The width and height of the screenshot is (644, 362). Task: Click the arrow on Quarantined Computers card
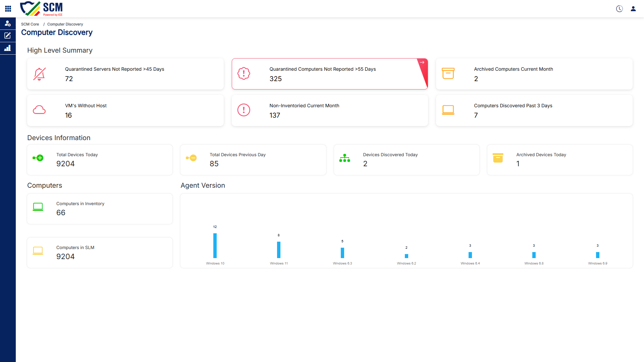click(422, 62)
